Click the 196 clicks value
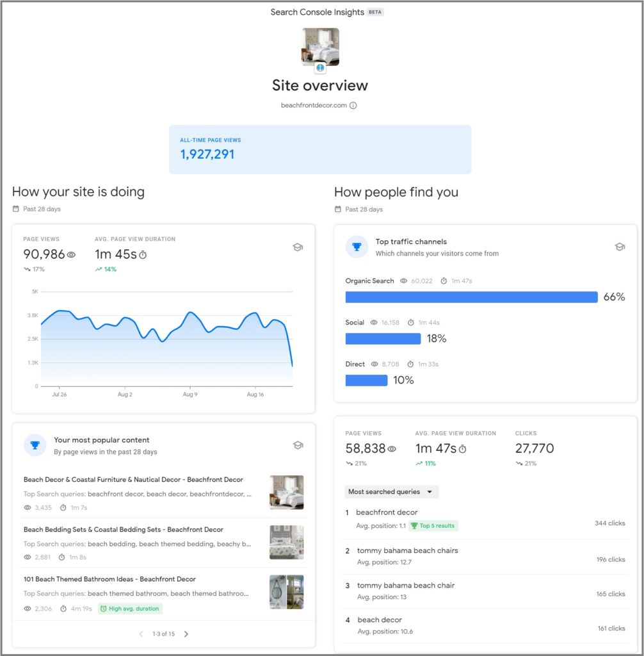Image resolution: width=644 pixels, height=656 pixels. tap(611, 560)
